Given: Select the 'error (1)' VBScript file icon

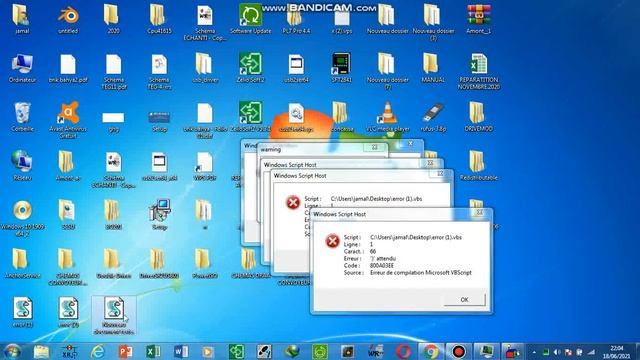Looking at the screenshot, I should (22, 313).
